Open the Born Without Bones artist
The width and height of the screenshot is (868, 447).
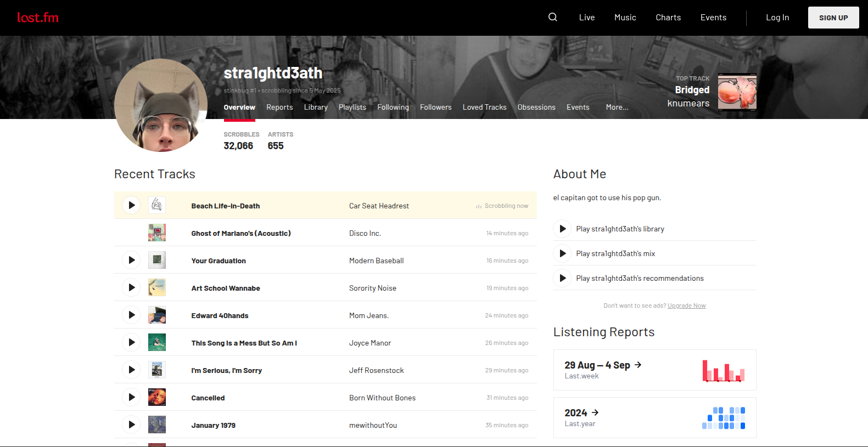(382, 398)
